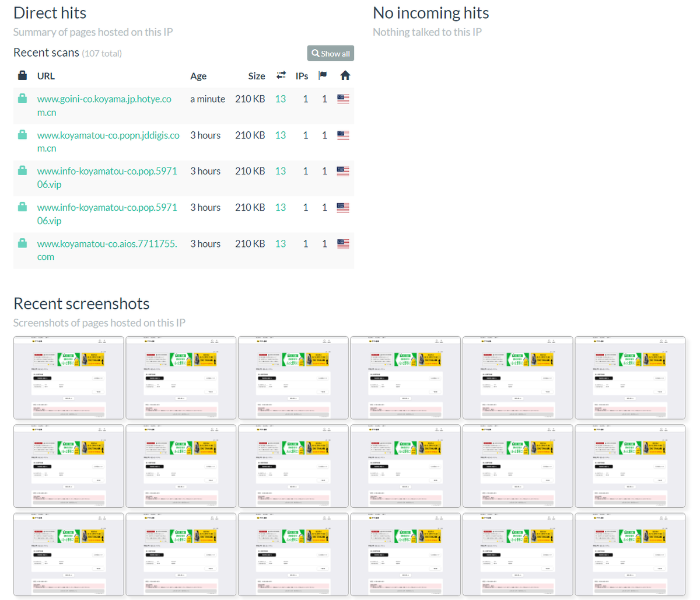Open the second screenshot thumbnail in the middle row
Viewport: 700px width, 600px height.
[x=181, y=466]
